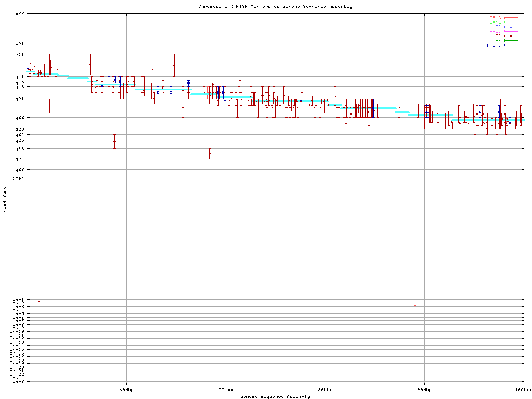Image resolution: width=532 pixels, height=399 pixels.
Task: Click the RPCI legend marker symbol
Action: click(x=511, y=32)
